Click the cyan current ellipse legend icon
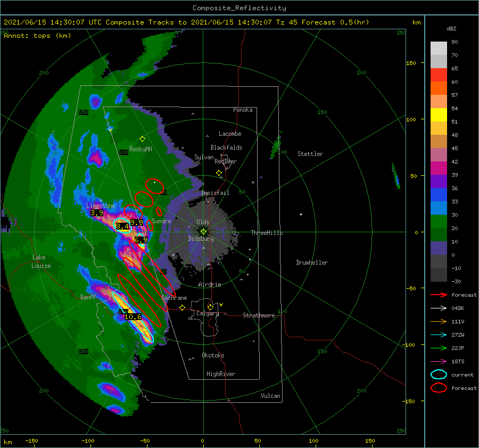The image size is (479, 448). pyautogui.click(x=439, y=374)
